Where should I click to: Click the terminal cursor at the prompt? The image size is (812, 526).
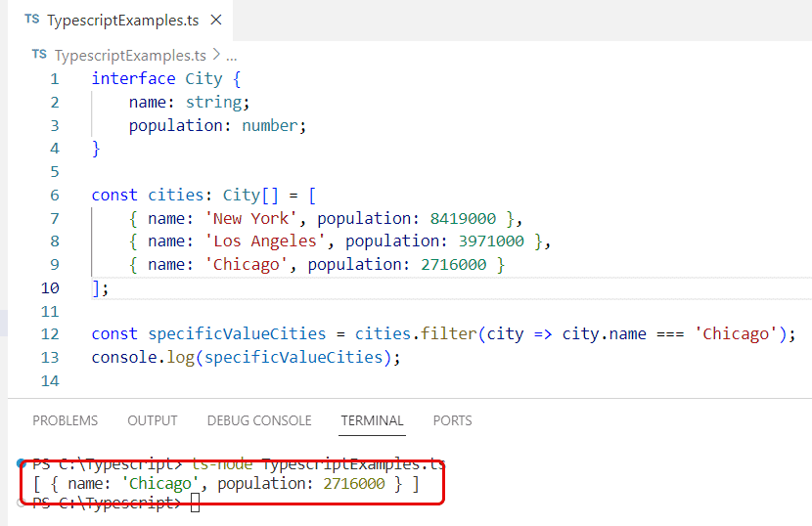[196, 503]
